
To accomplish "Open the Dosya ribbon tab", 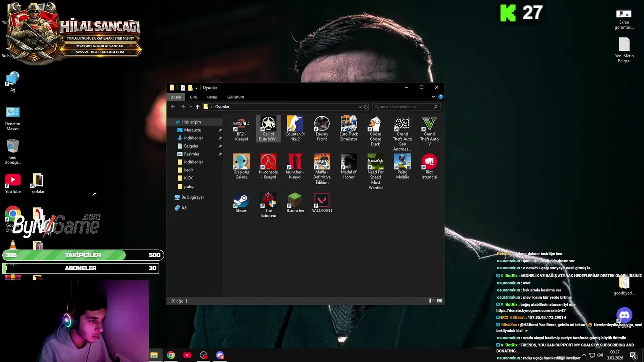I will pos(175,97).
